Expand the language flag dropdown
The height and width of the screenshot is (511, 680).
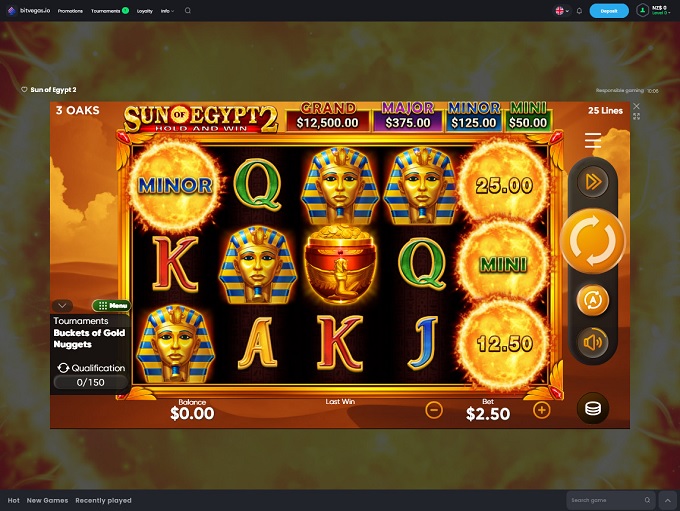tap(562, 11)
